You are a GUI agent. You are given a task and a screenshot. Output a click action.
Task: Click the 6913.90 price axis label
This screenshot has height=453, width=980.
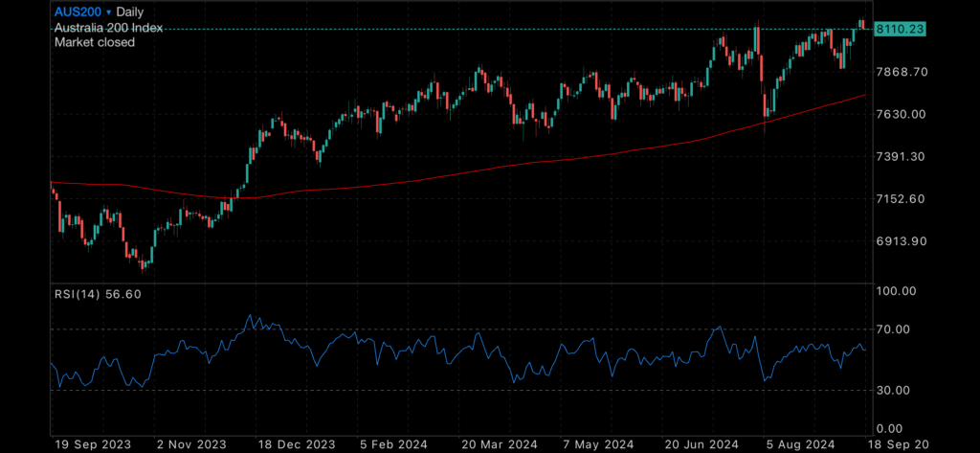point(902,241)
